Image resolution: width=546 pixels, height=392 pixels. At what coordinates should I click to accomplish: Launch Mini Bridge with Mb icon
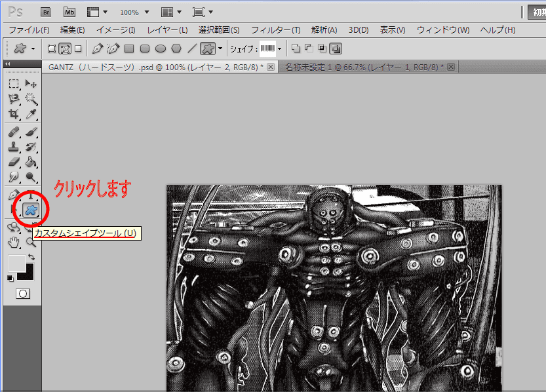point(69,12)
